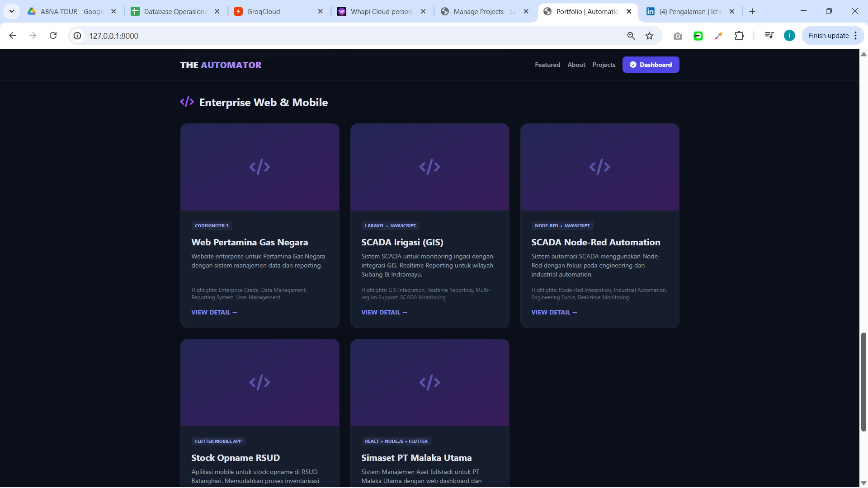The height and width of the screenshot is (488, 868).
Task: Bookmark this page with star icon
Action: point(649,36)
